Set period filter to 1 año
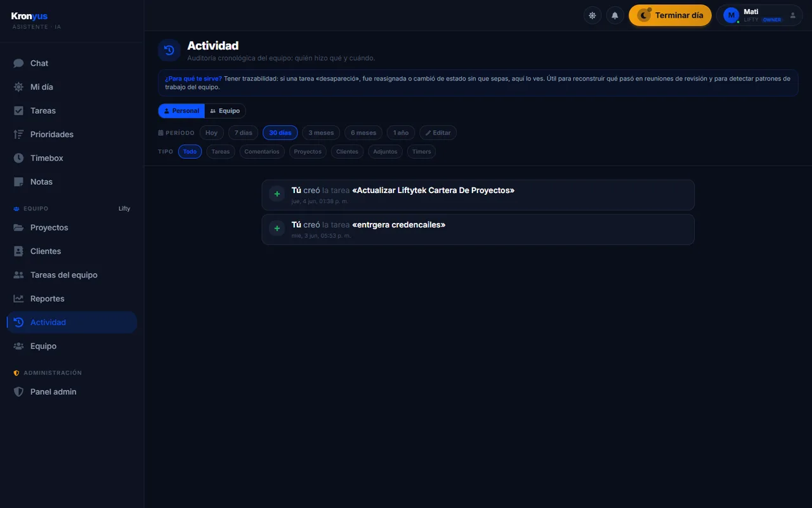Viewport: 812px width, 508px height. pyautogui.click(x=401, y=133)
